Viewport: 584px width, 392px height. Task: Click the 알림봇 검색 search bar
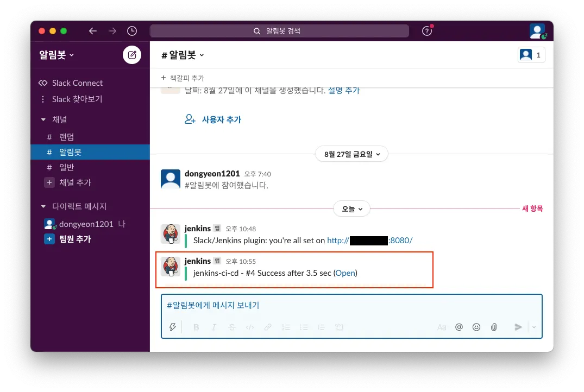tap(279, 31)
